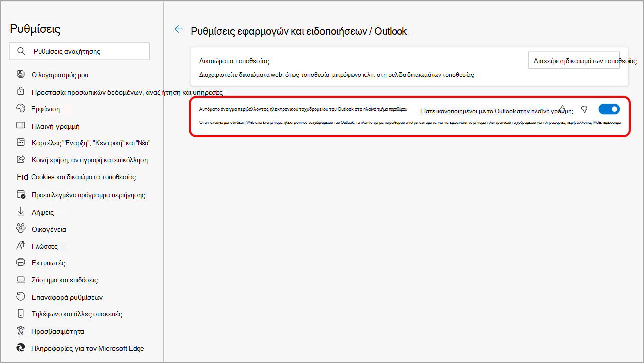Screen dimensions: 644x363
Task: Click the magnifier icon in the search box
Action: [x=21, y=51]
